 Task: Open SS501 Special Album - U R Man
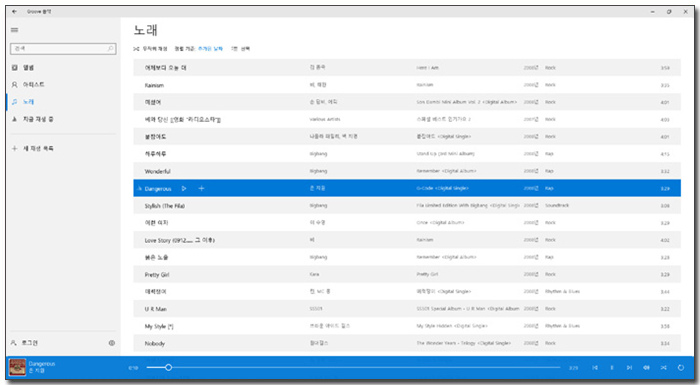tap(468, 309)
